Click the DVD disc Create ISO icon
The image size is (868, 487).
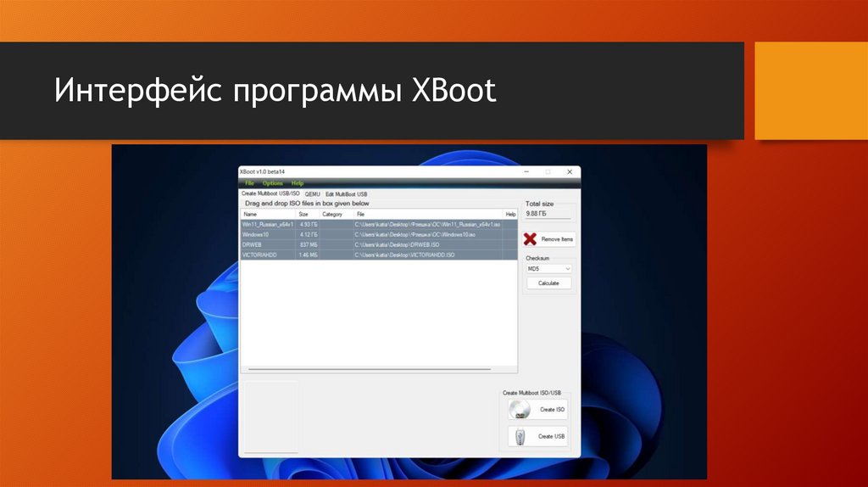pyautogui.click(x=520, y=410)
